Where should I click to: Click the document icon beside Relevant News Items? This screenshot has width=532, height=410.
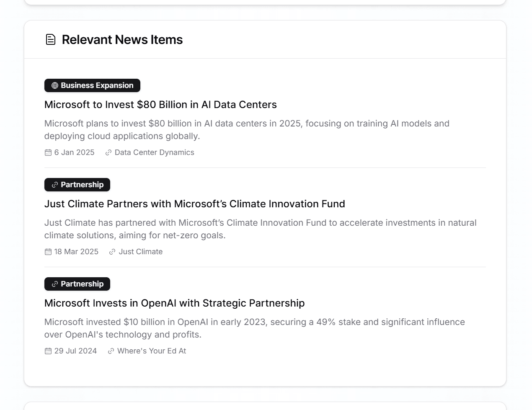51,39
